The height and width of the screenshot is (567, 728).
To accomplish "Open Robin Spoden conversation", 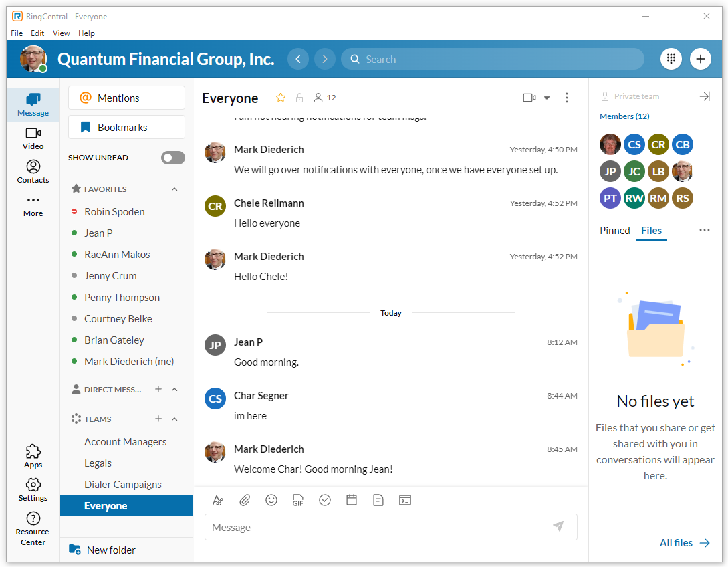I will point(127,212).
